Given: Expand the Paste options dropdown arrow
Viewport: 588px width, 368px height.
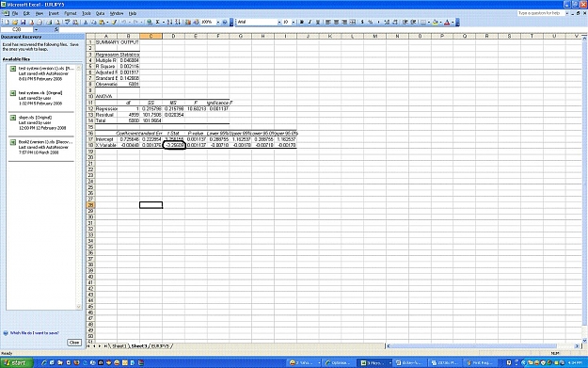Looking at the screenshot, I should click(107, 23).
